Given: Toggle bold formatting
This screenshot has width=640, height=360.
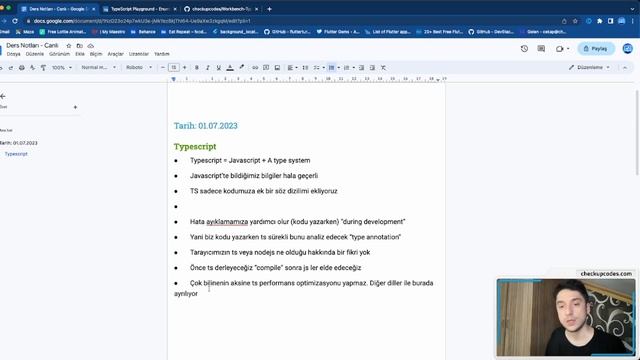Looking at the screenshot, I should click(x=196, y=68).
